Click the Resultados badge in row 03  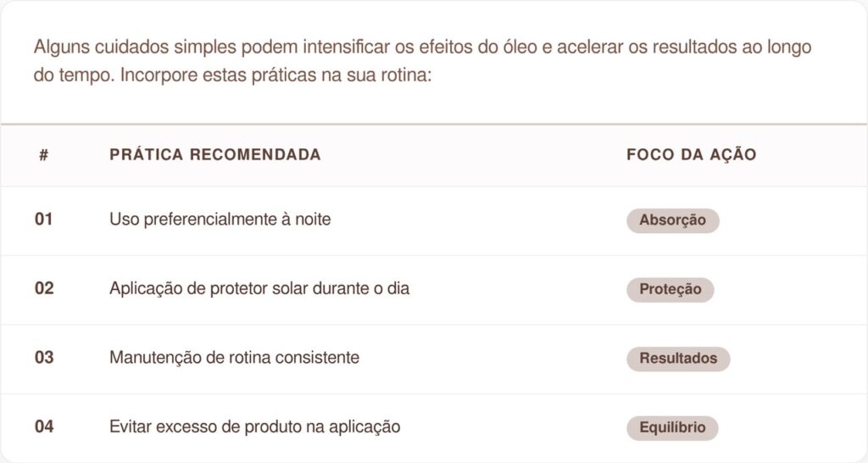677,359
